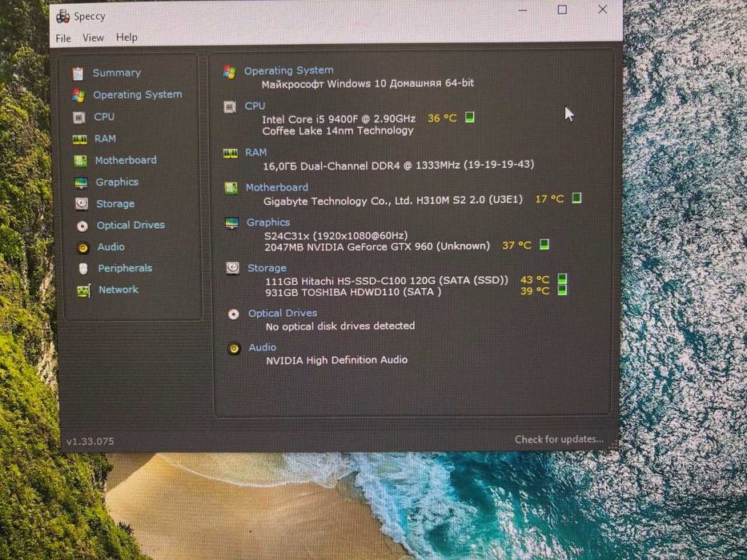Click Check for updates link
The width and height of the screenshot is (747, 560).
(560, 439)
